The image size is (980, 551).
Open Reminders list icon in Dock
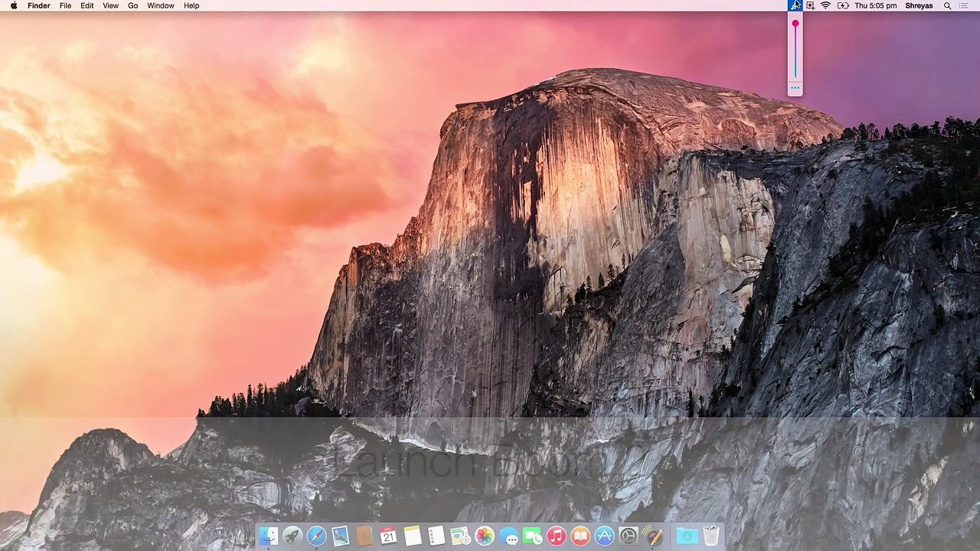point(436,536)
